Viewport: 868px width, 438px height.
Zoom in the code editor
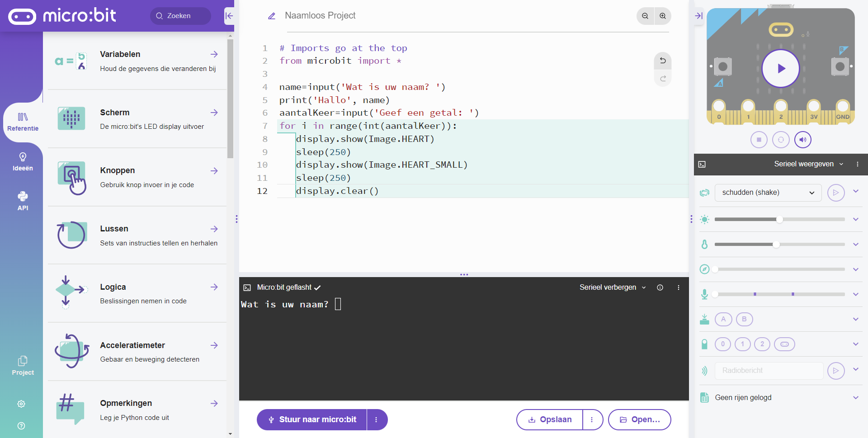tap(663, 16)
